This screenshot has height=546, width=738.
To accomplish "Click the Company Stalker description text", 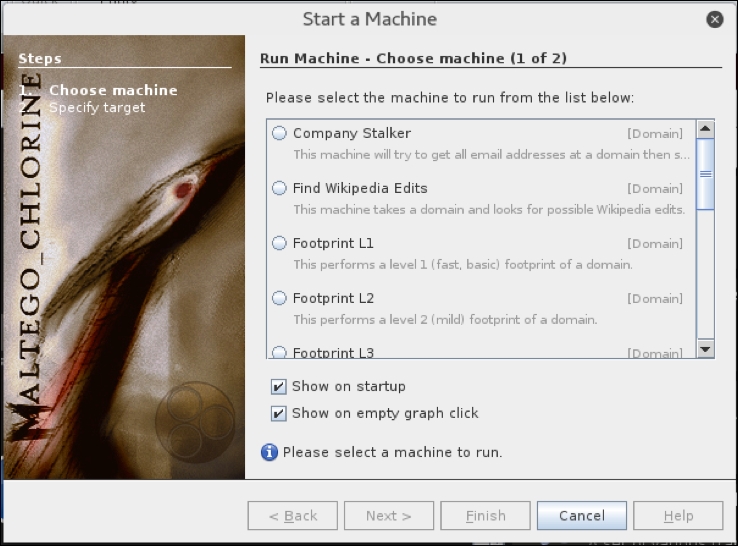I will pos(491,155).
